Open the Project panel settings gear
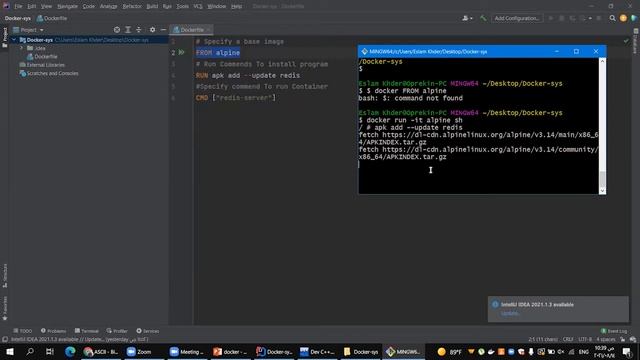This screenshot has height=360, width=640. point(152,30)
